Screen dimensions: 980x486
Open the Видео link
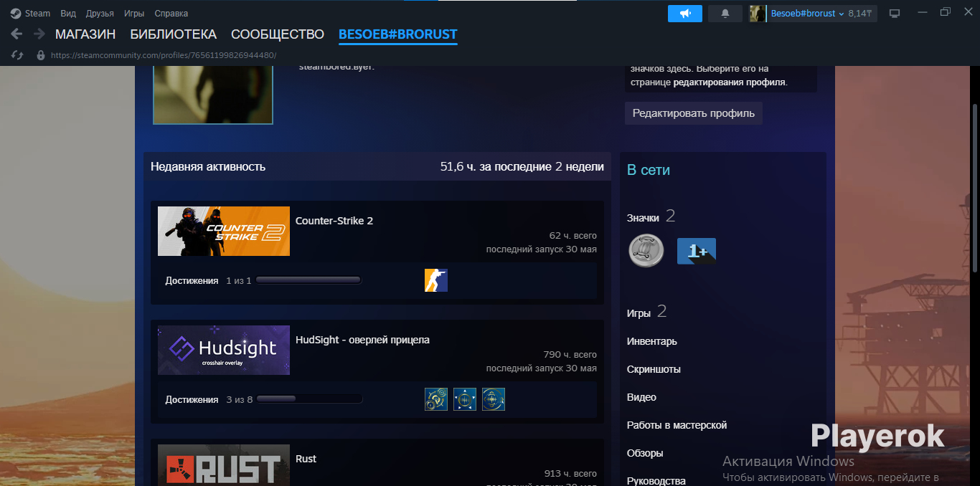point(641,397)
